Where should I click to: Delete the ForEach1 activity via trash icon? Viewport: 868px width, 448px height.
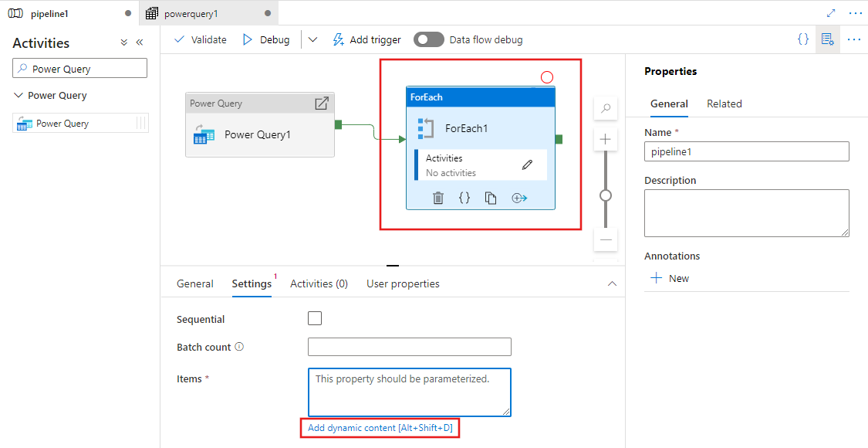(438, 198)
